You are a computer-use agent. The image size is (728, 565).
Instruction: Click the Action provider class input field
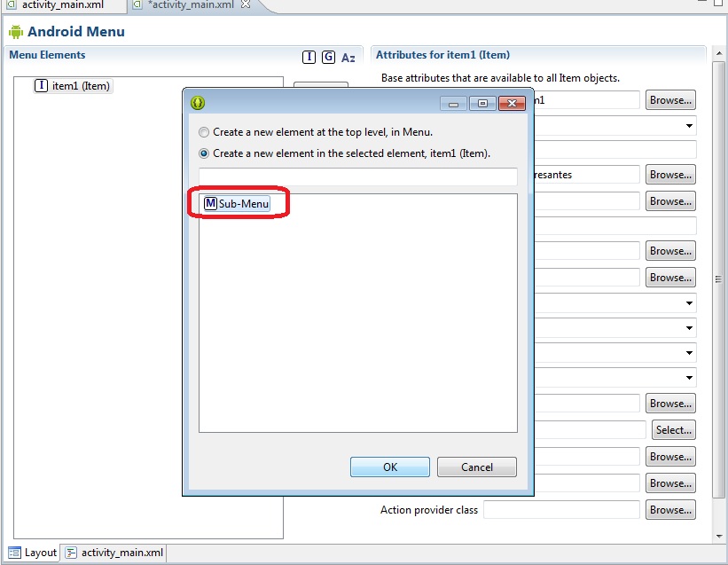click(x=561, y=510)
